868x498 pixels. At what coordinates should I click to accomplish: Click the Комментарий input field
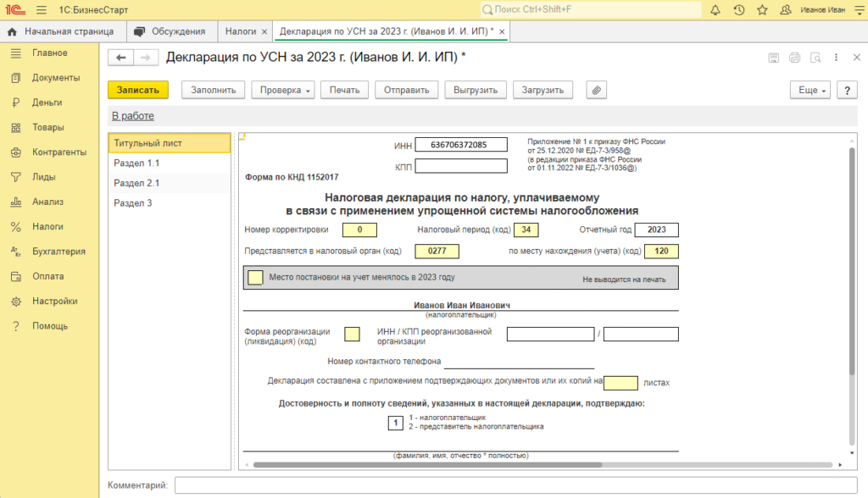tap(516, 485)
